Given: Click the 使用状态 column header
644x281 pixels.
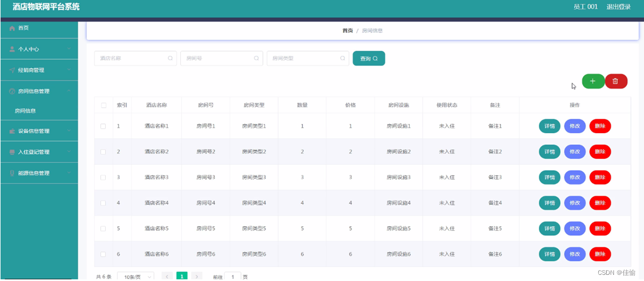Looking at the screenshot, I should (447, 105).
